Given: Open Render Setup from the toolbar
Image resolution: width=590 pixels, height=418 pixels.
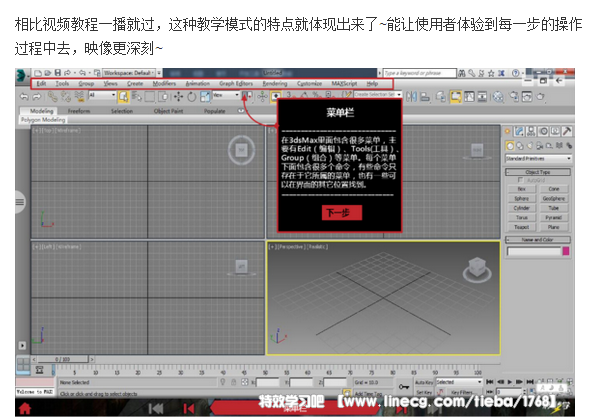Looking at the screenshot, I should [x=514, y=97].
